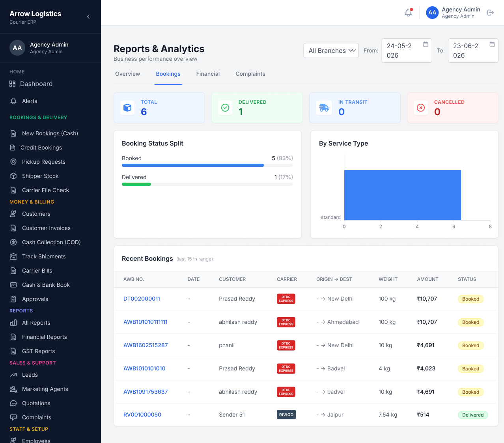Switch to the Complaints tab
This screenshot has width=504, height=443.
[250, 74]
